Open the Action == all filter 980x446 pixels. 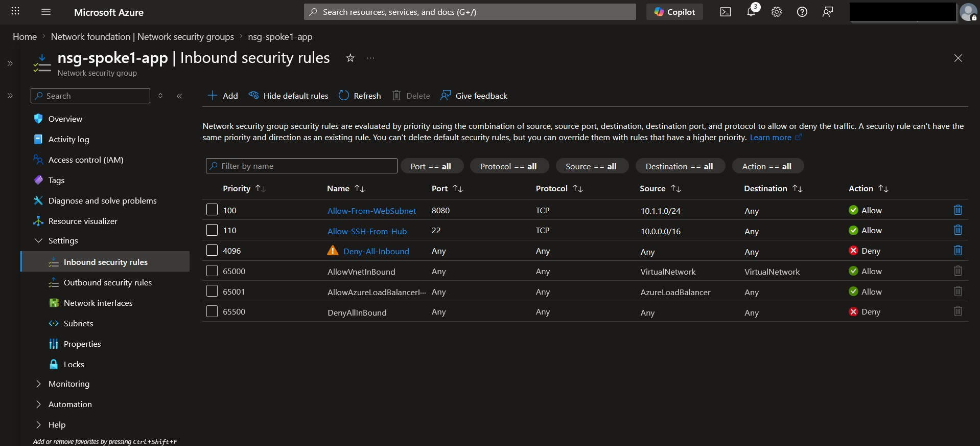[x=767, y=166]
